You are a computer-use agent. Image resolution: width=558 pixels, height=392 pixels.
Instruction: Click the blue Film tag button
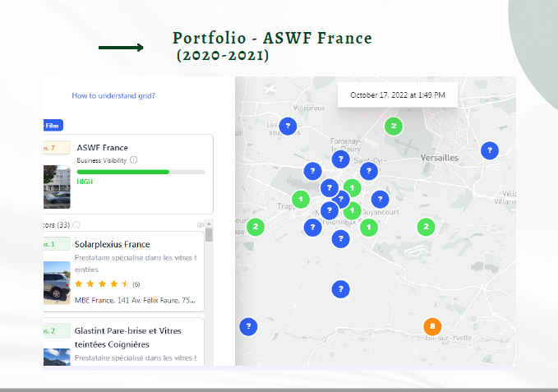point(53,125)
